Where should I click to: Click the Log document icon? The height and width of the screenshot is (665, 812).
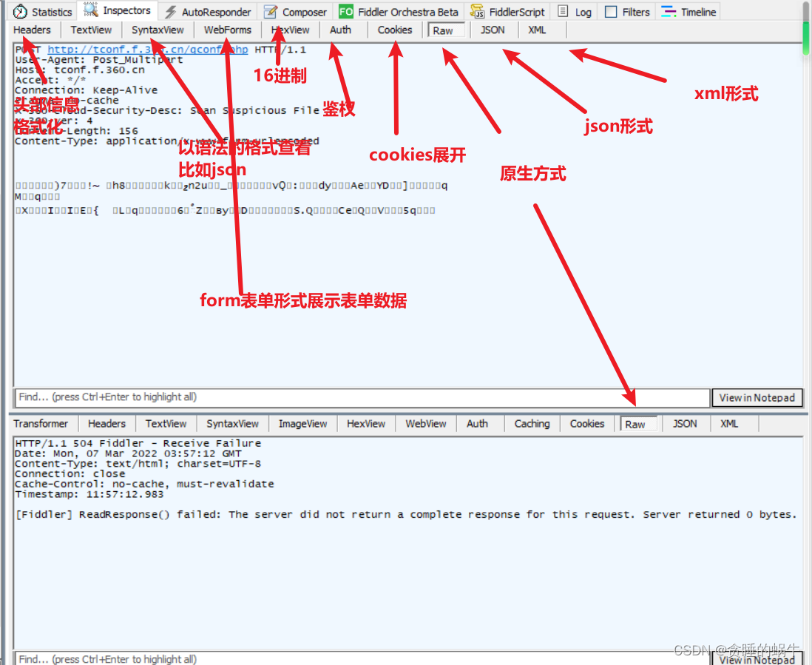click(x=563, y=11)
